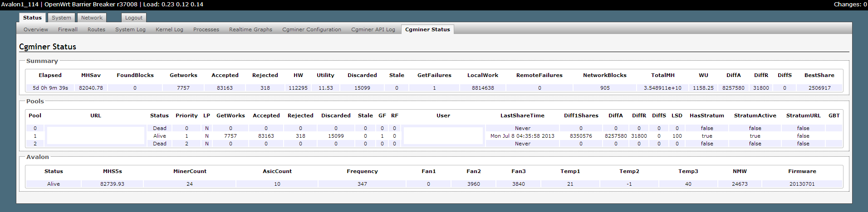The image size is (868, 212).
Task: Open Realtime Graphs subtab
Action: [250, 29]
